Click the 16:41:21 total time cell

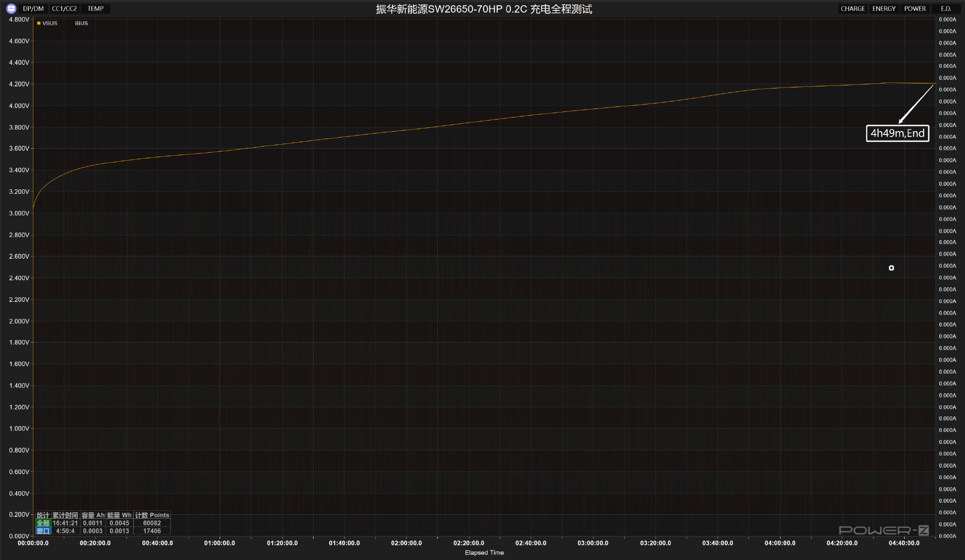[65, 523]
